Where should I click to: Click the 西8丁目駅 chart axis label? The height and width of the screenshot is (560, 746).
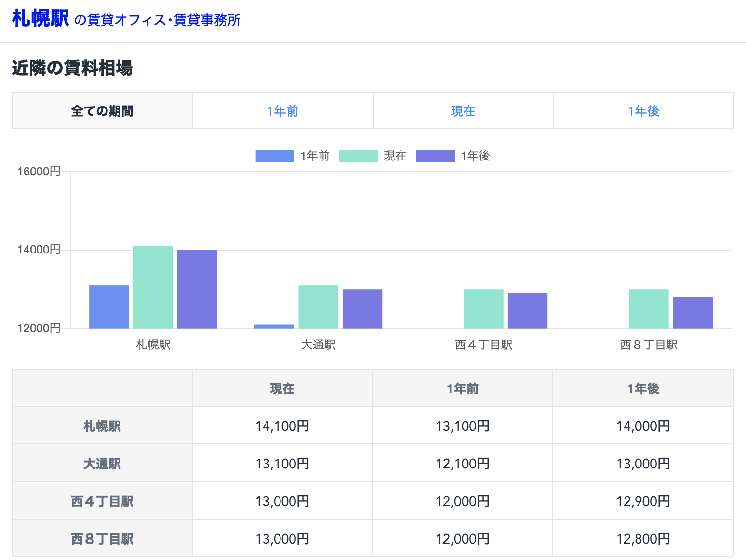[x=649, y=345]
